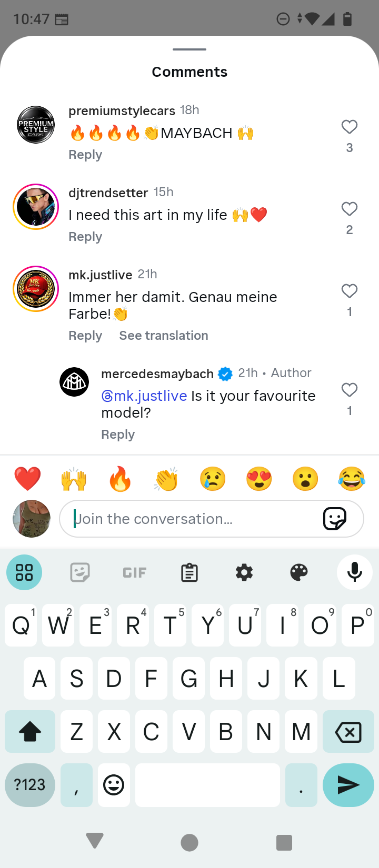379x868 pixels.
Task: Open keyboard settings gear
Action: (x=244, y=572)
